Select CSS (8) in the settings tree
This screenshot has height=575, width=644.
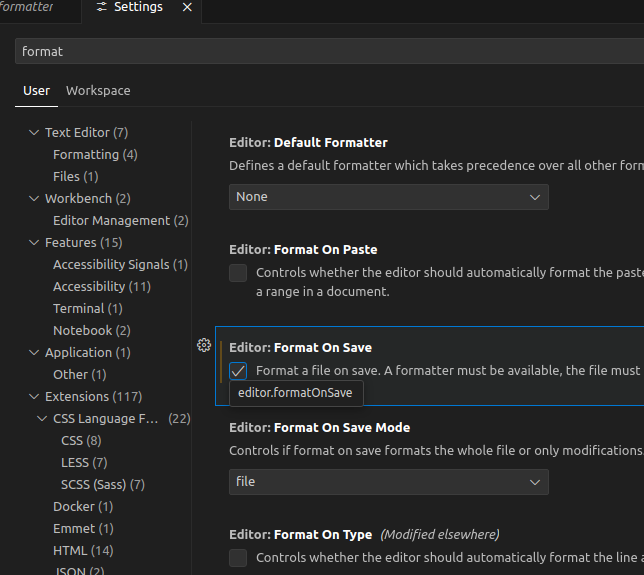coord(81,441)
